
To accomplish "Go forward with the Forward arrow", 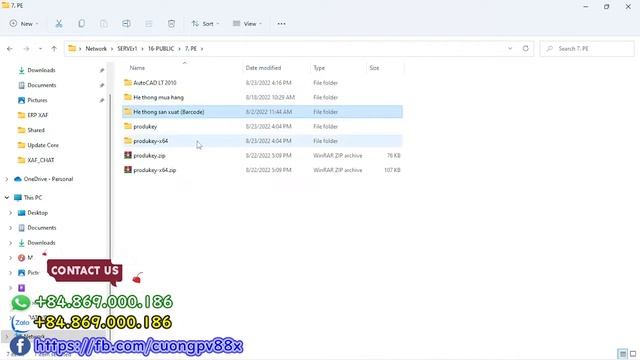I will (26, 49).
